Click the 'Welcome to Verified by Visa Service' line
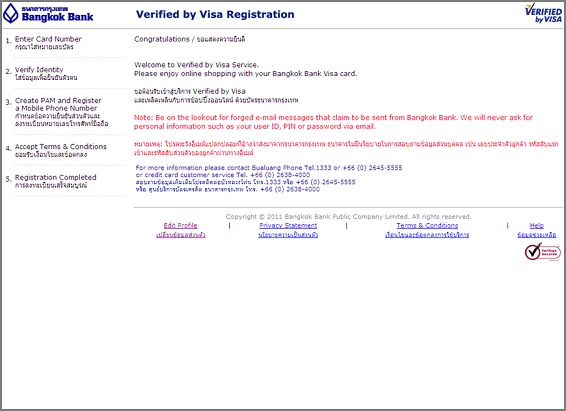This screenshot has height=411, width=566. [x=196, y=65]
